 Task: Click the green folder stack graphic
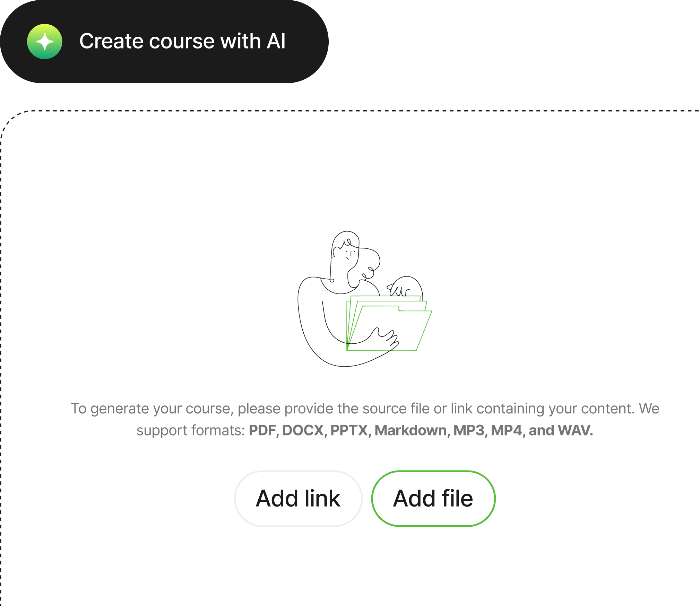[389, 323]
